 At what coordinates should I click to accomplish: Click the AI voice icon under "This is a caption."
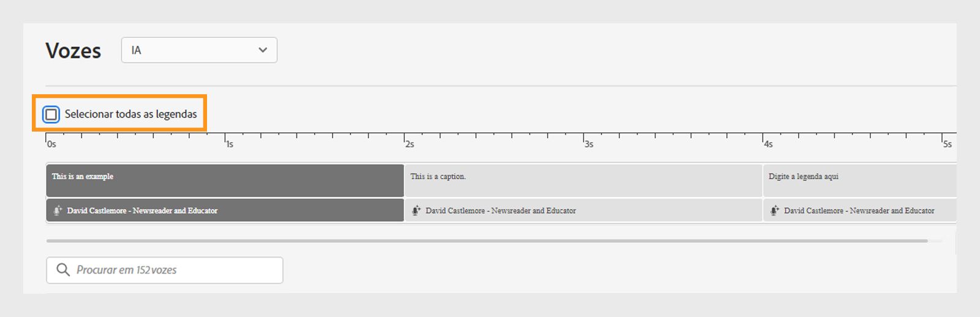click(416, 211)
